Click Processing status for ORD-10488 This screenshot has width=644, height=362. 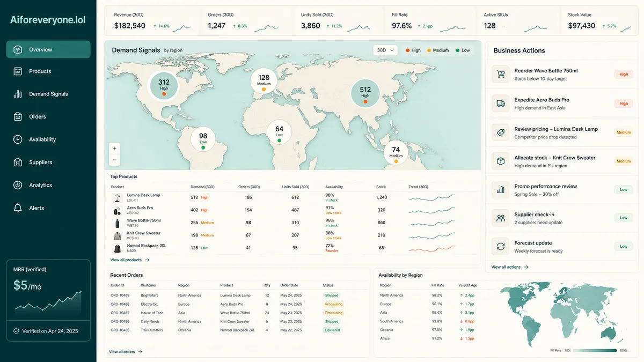[333, 304]
